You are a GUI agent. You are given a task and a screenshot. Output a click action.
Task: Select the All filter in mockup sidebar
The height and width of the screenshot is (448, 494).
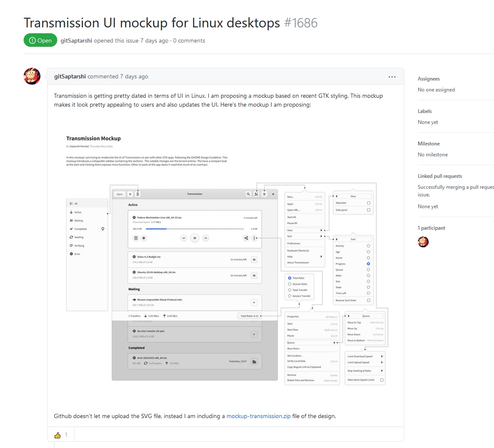coord(87,204)
